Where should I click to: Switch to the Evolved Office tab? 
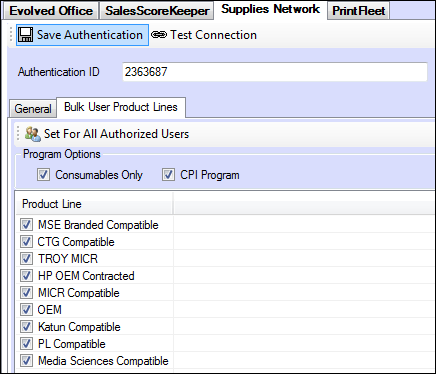click(x=51, y=11)
